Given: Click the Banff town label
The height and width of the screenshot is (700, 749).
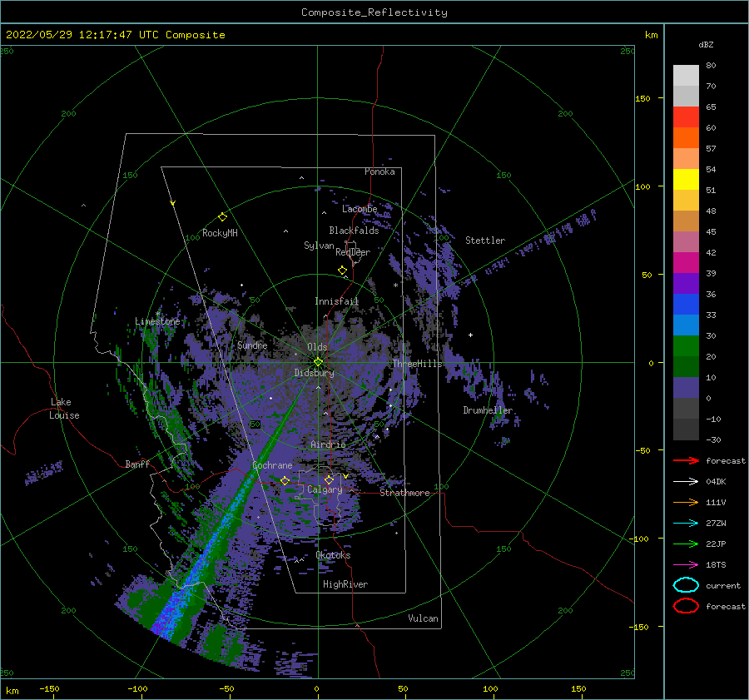Looking at the screenshot, I should pyautogui.click(x=137, y=464).
